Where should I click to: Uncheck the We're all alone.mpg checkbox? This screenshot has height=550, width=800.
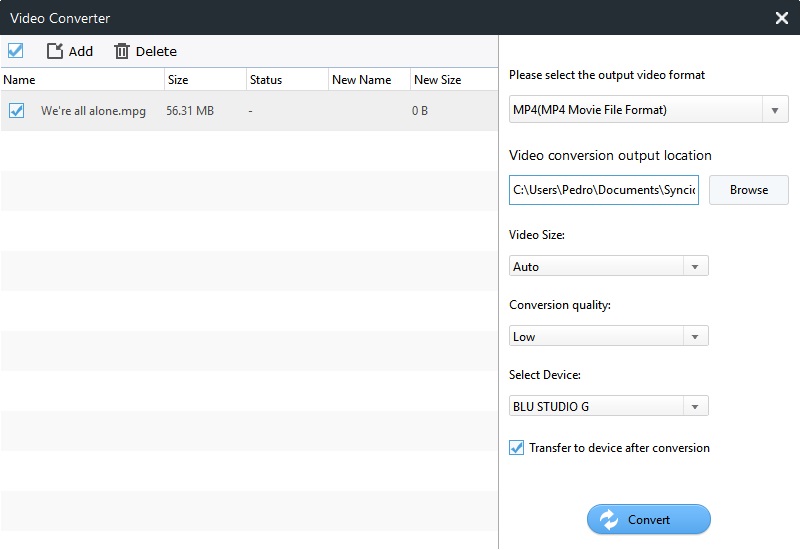click(16, 110)
